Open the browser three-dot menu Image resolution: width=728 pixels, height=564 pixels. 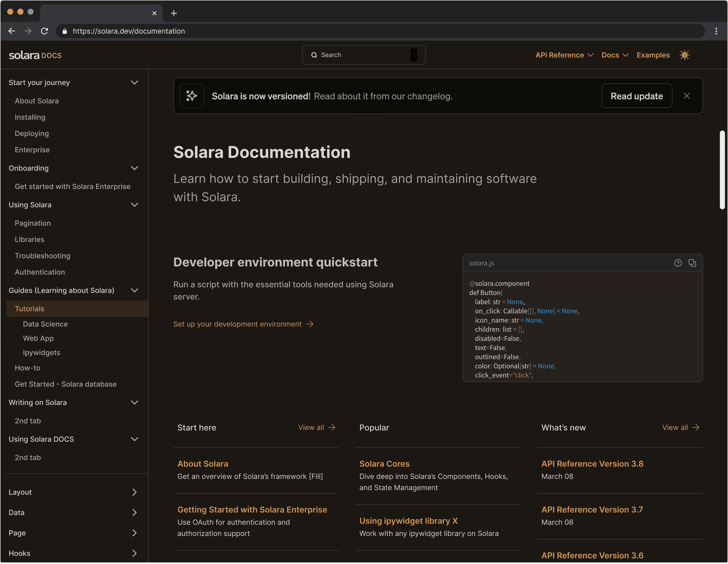[716, 31]
